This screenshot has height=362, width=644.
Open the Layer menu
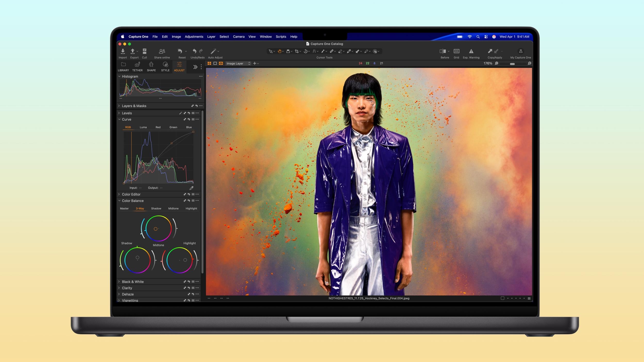pyautogui.click(x=211, y=37)
